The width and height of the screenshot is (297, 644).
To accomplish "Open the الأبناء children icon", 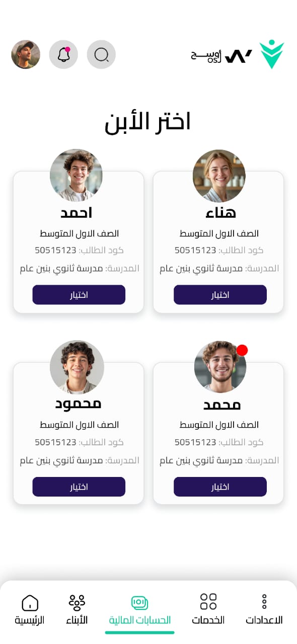I will [77, 602].
